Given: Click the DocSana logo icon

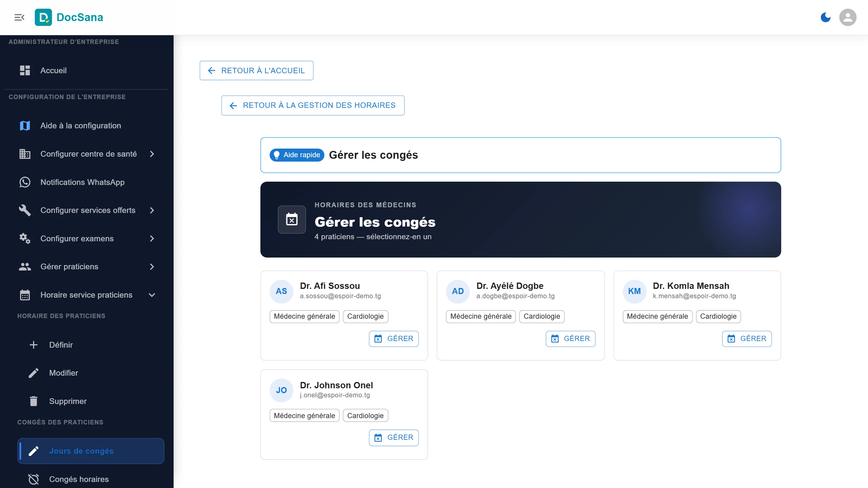Looking at the screenshot, I should (43, 17).
